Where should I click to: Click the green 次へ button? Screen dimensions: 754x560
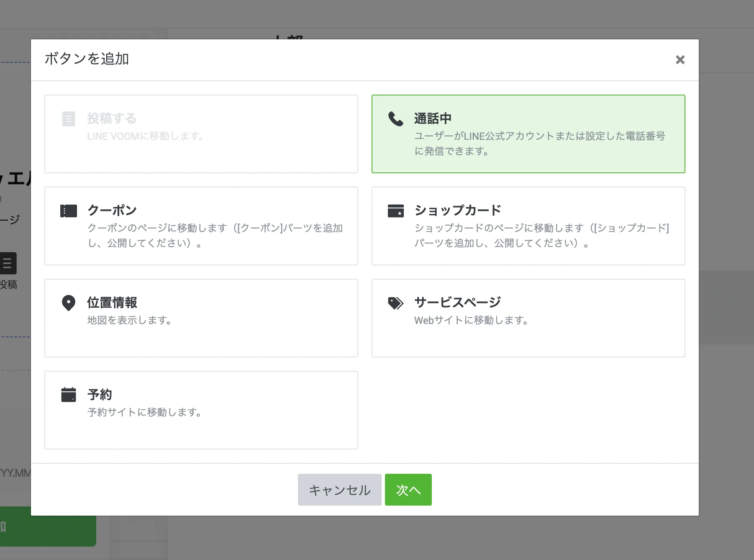(x=408, y=490)
